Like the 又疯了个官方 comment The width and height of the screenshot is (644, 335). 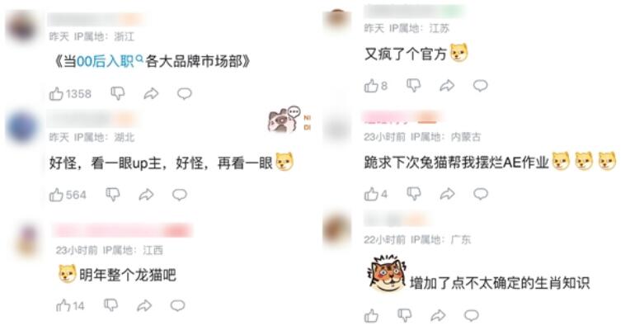(x=371, y=86)
